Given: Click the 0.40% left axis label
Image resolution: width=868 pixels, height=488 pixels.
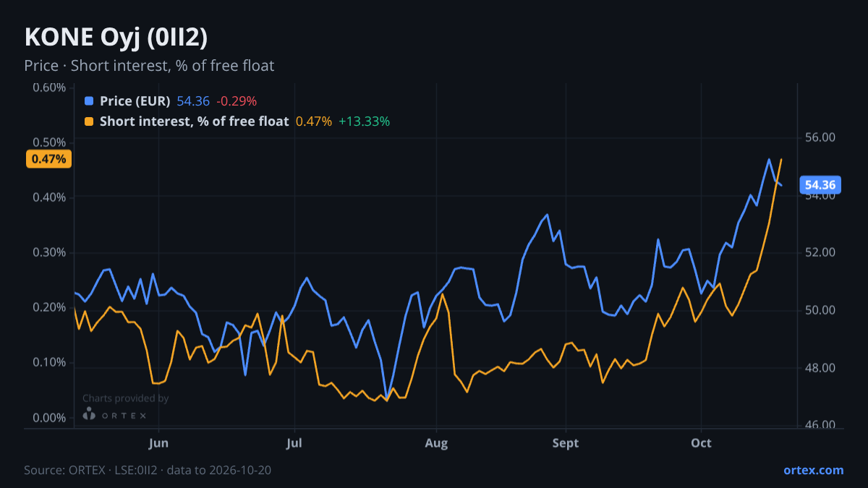Looking at the screenshot, I should pyautogui.click(x=49, y=197).
